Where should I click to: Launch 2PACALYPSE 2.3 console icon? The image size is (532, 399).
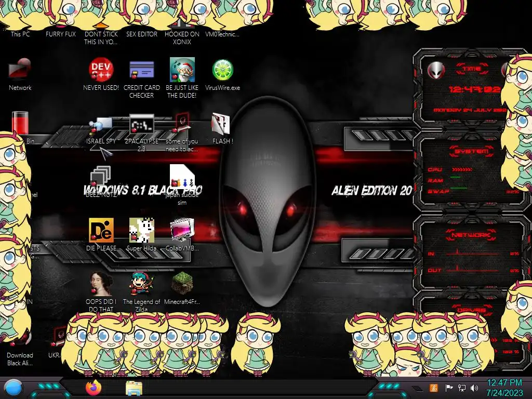pos(141,125)
